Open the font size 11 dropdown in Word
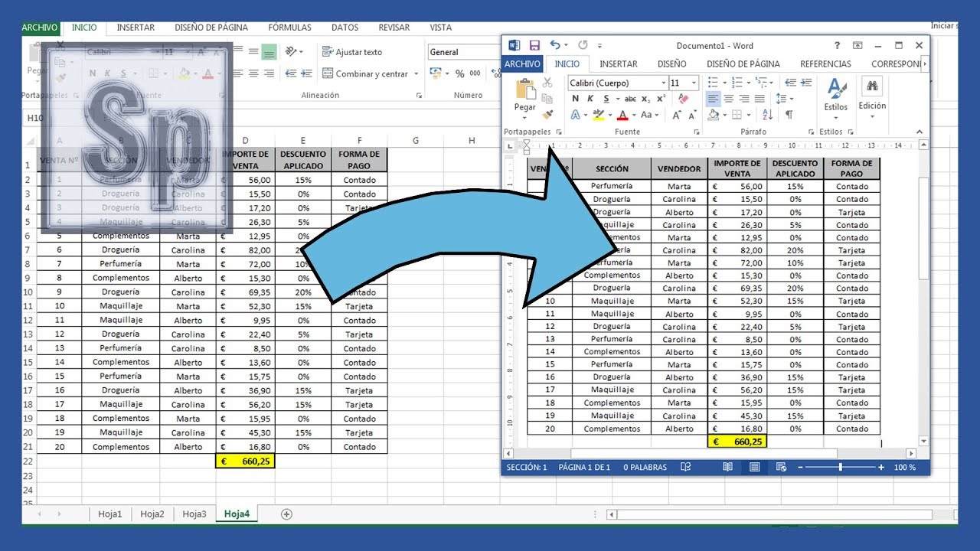This screenshot has height=551, width=980. coord(694,83)
